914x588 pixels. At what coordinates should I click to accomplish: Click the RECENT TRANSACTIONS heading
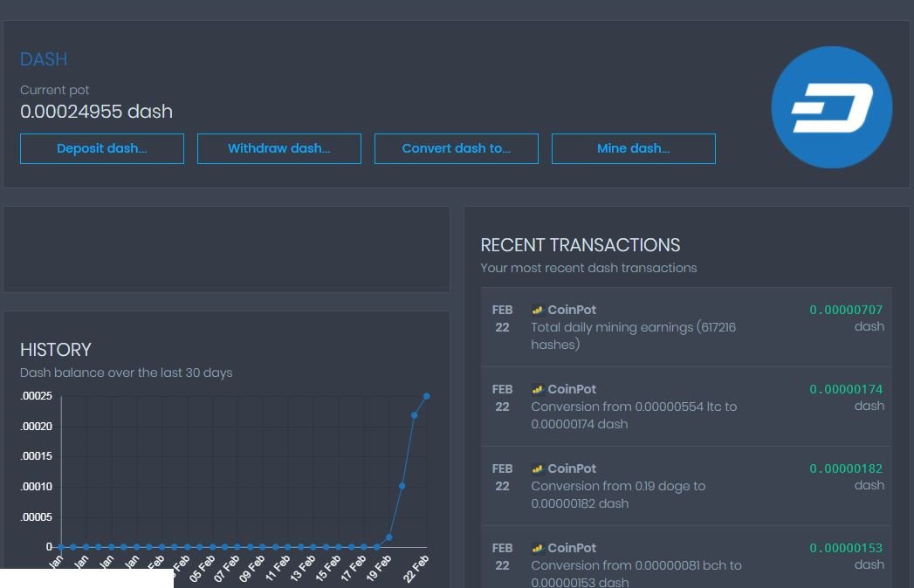coord(580,245)
